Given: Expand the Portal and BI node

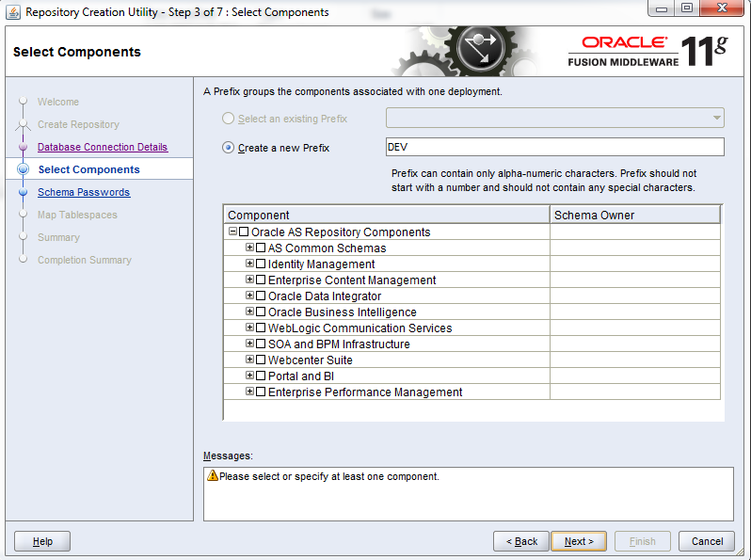Looking at the screenshot, I should [249, 376].
